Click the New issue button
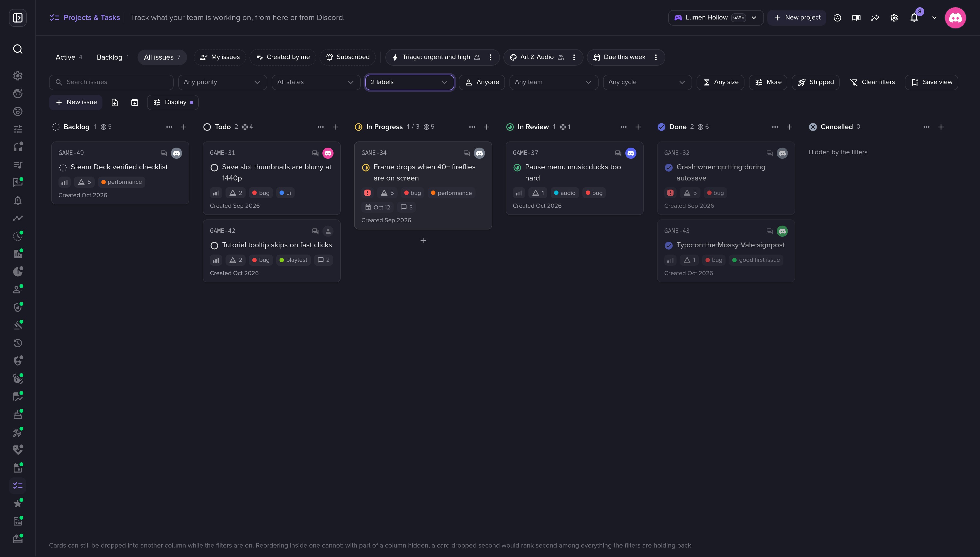The height and width of the screenshot is (557, 980). [x=76, y=102]
